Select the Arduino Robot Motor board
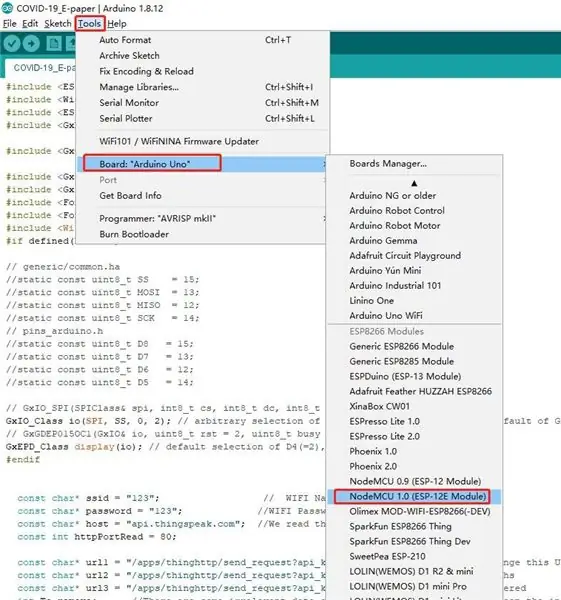This screenshot has height=600, width=561. (x=414, y=225)
